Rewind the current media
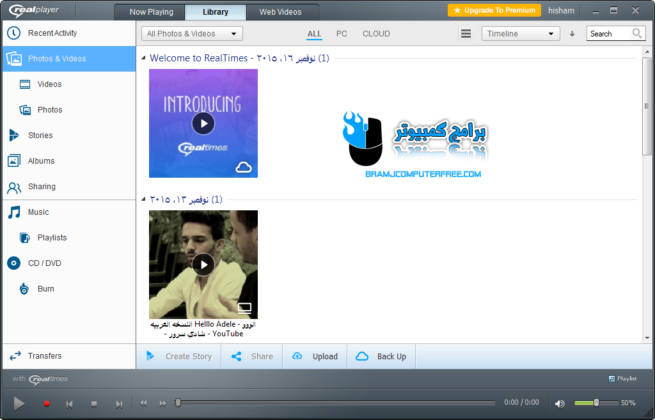The image size is (655, 420). click(143, 403)
